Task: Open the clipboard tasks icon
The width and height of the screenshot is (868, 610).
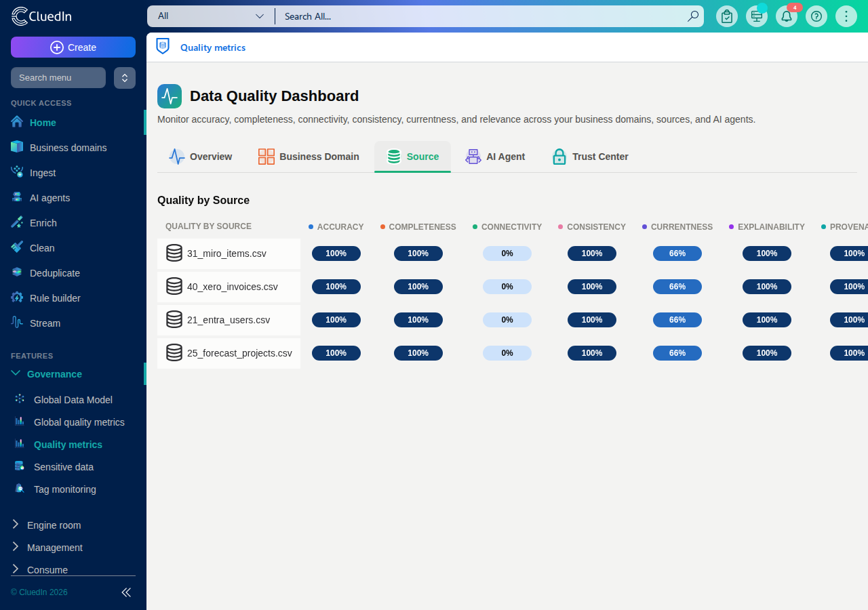Action: pos(727,16)
